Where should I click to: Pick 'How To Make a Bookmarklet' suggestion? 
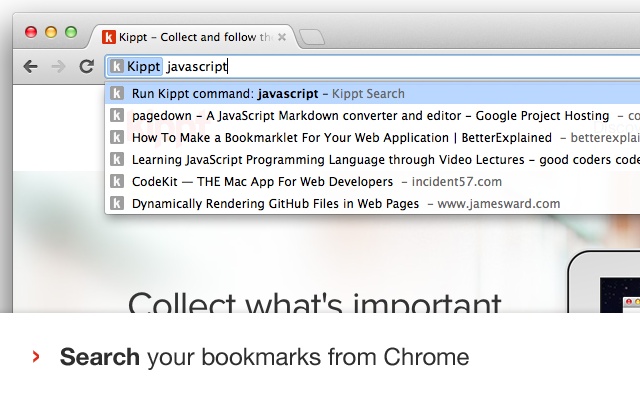pos(372,138)
